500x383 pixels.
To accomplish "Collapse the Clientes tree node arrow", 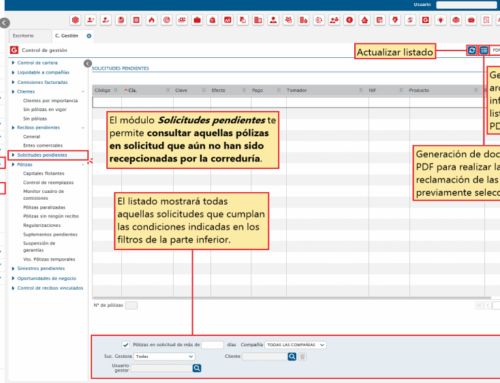I will pos(13,92).
